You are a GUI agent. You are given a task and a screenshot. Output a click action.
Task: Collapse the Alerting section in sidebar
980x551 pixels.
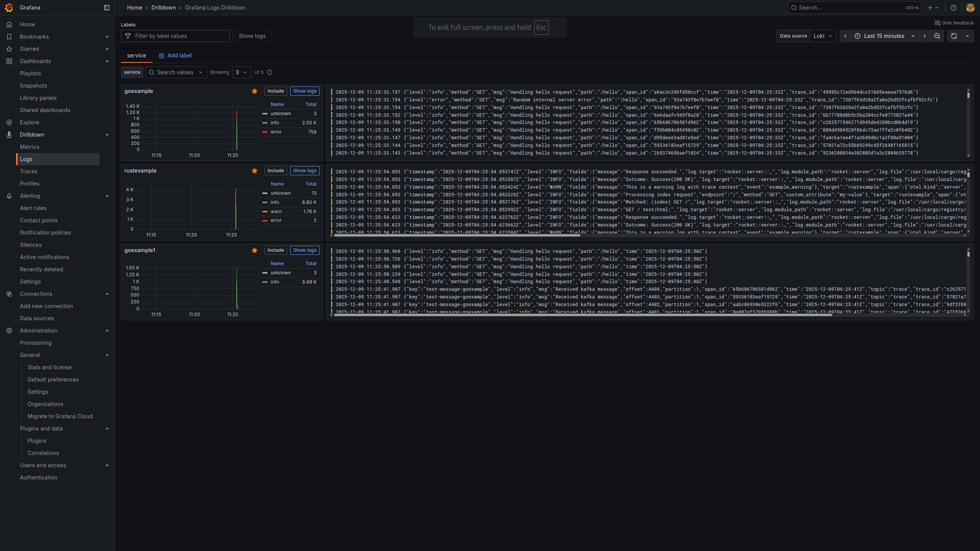107,196
